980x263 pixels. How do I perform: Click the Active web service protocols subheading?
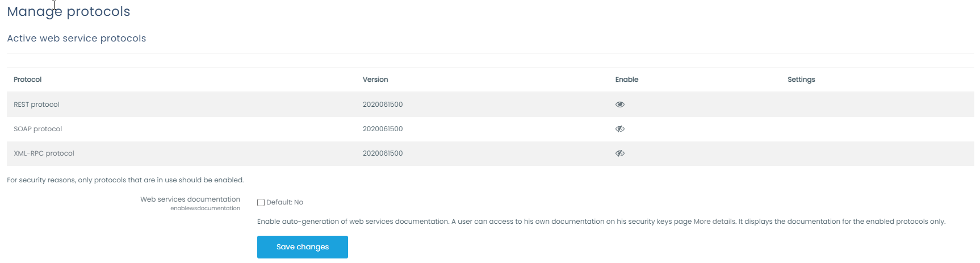76,38
